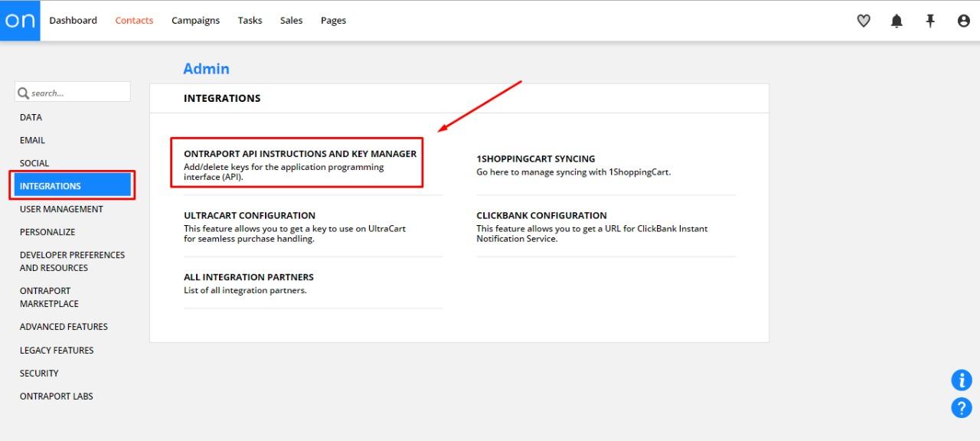Focus the admin search field
Viewport: 980px width, 441px height.
pos(73,92)
